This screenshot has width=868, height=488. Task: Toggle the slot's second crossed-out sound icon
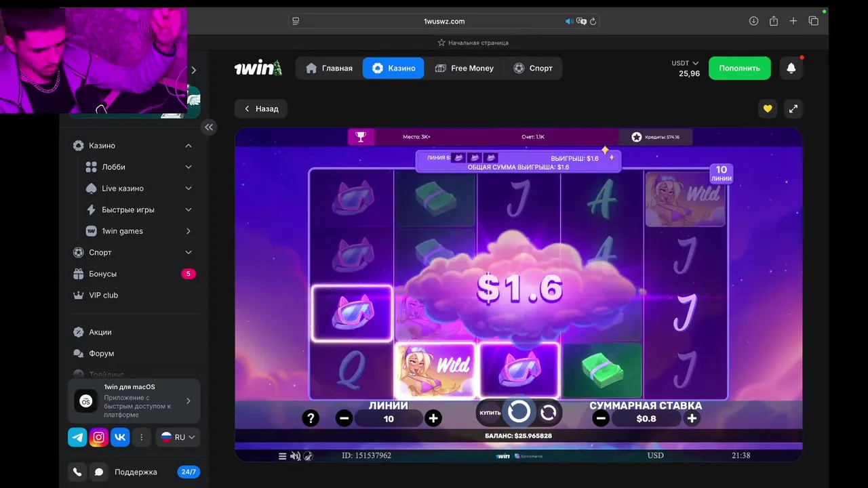[308, 456]
